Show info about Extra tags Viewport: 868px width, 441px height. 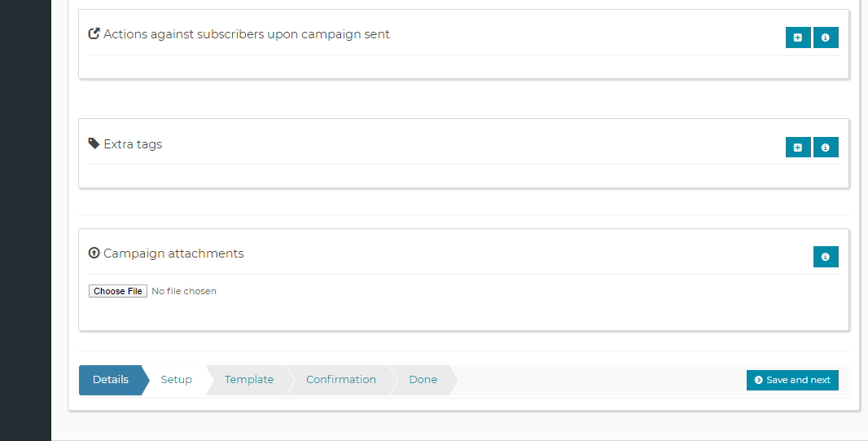[826, 147]
